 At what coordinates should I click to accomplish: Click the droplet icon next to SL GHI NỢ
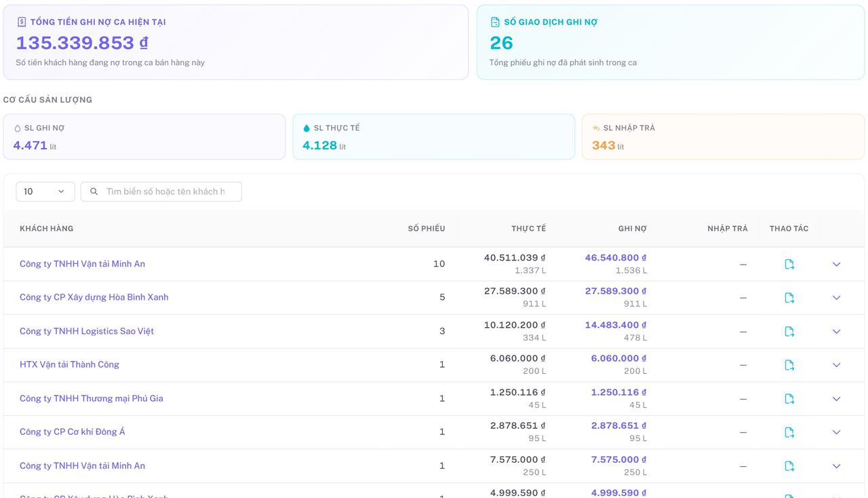pos(18,128)
